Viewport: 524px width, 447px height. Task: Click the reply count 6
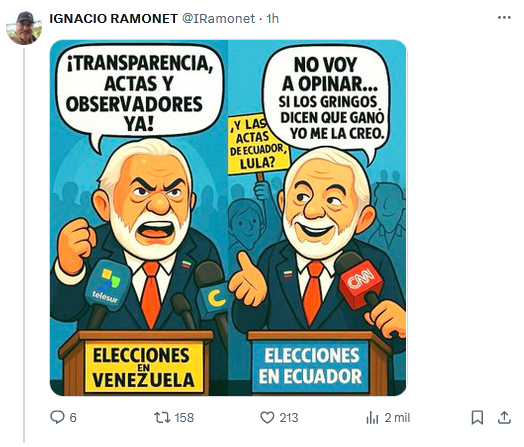point(73,418)
